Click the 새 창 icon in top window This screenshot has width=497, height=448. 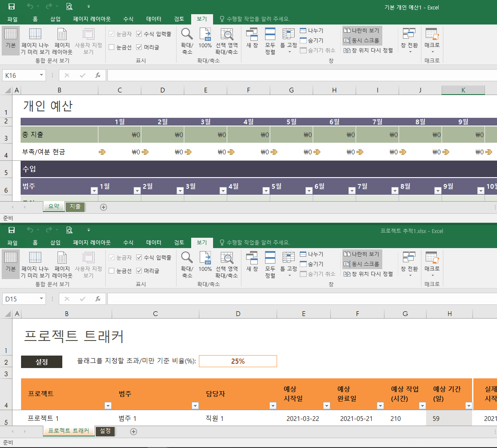point(252,38)
